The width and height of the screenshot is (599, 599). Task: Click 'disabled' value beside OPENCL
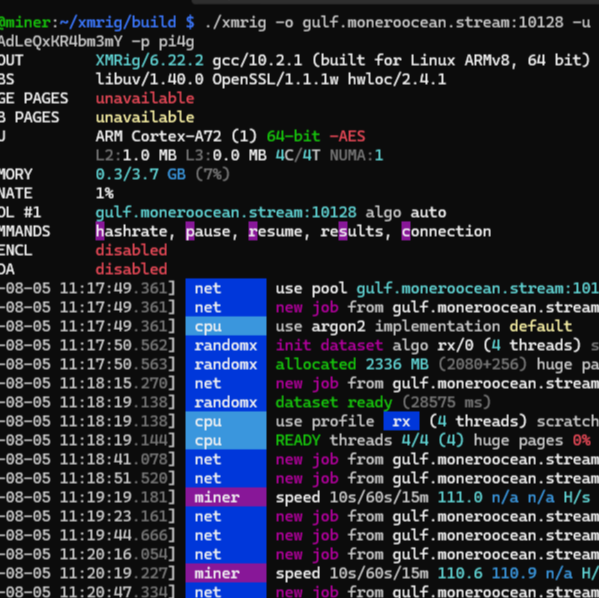131,251
